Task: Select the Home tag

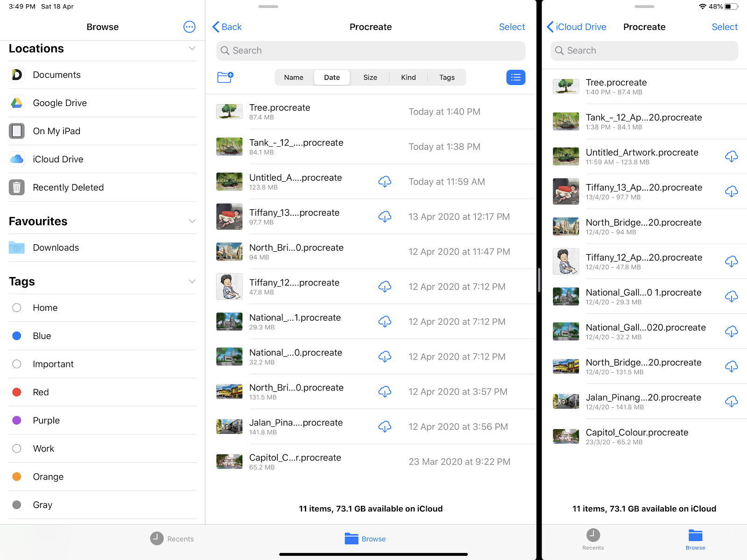Action: [102, 308]
